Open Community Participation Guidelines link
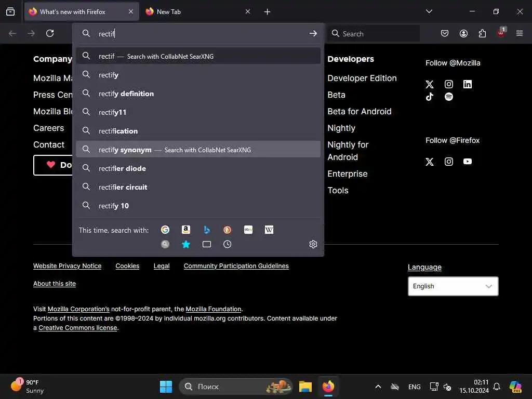 (236, 265)
